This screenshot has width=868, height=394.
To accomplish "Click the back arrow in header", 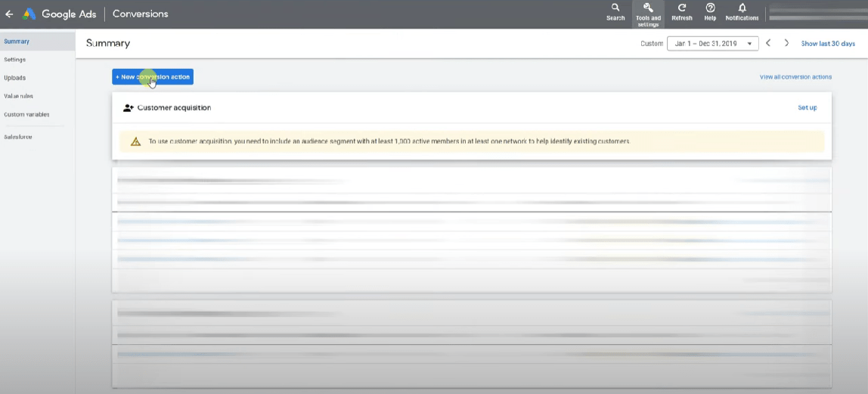I will coord(9,14).
